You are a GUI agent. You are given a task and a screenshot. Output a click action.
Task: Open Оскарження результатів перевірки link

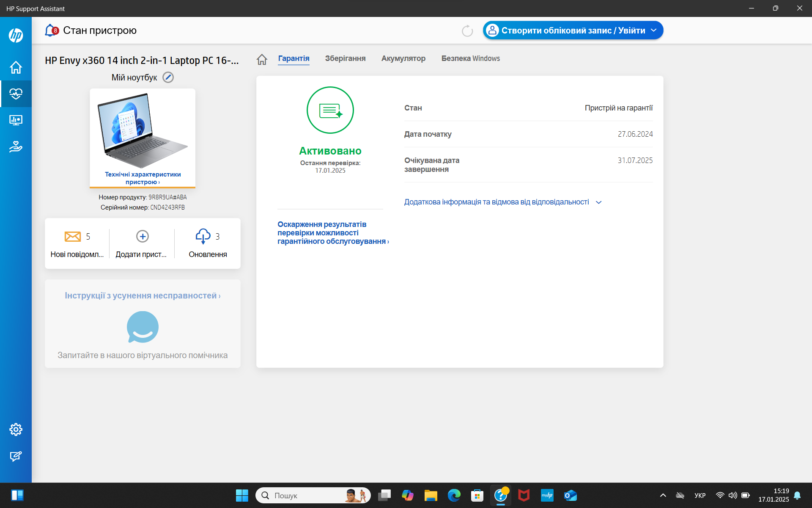click(333, 233)
